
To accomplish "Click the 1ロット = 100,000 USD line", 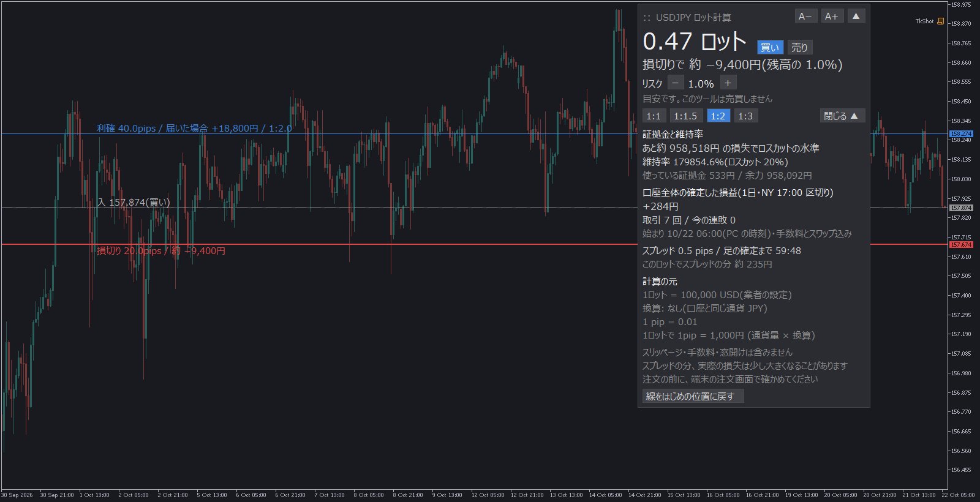I will 717,295.
